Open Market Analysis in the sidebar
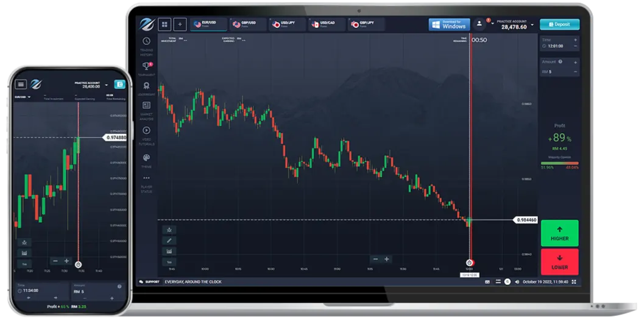 (x=146, y=105)
